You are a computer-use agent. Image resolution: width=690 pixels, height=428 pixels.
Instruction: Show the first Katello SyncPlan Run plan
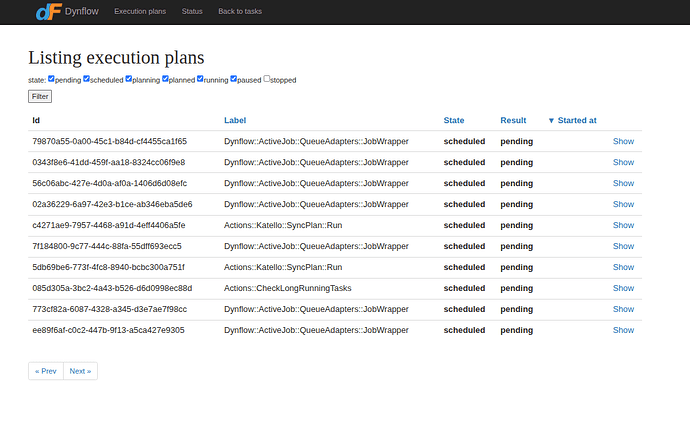pos(623,225)
